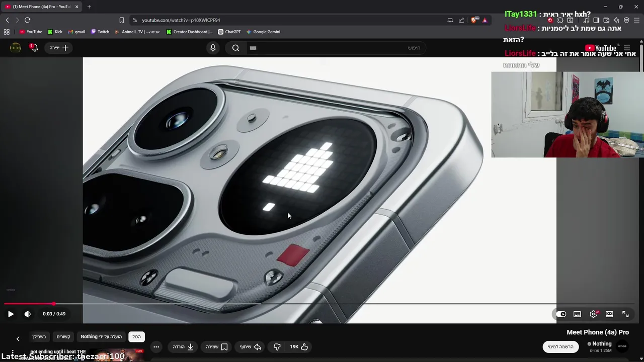Open the create יצירה button

coord(59,48)
